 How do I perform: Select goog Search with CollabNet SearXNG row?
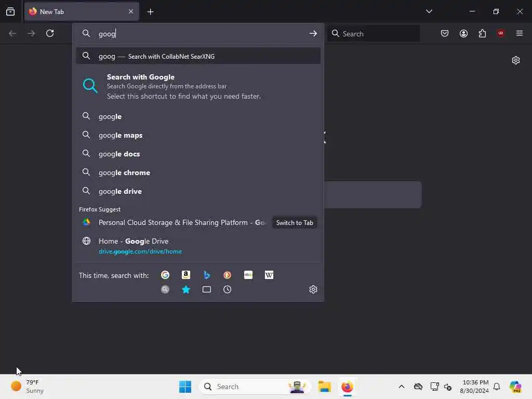[x=198, y=56]
